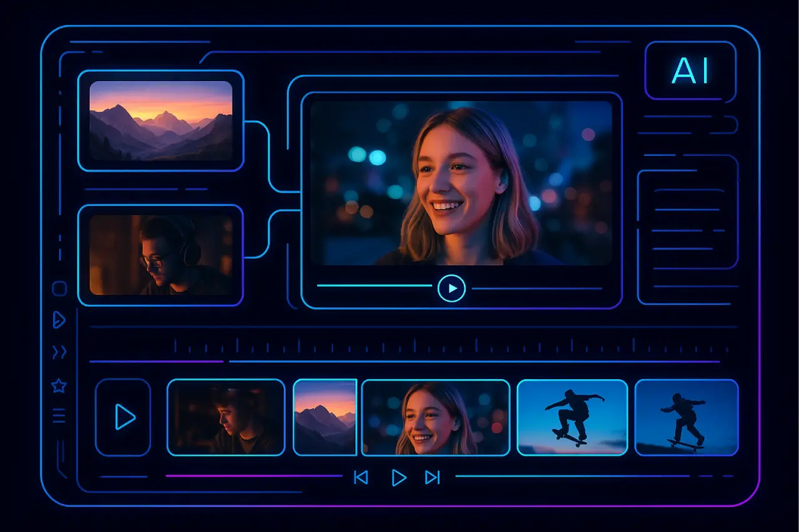This screenshot has height=532, width=799.
Task: Click the rounded square icon in left sidebar
Action: click(59, 288)
